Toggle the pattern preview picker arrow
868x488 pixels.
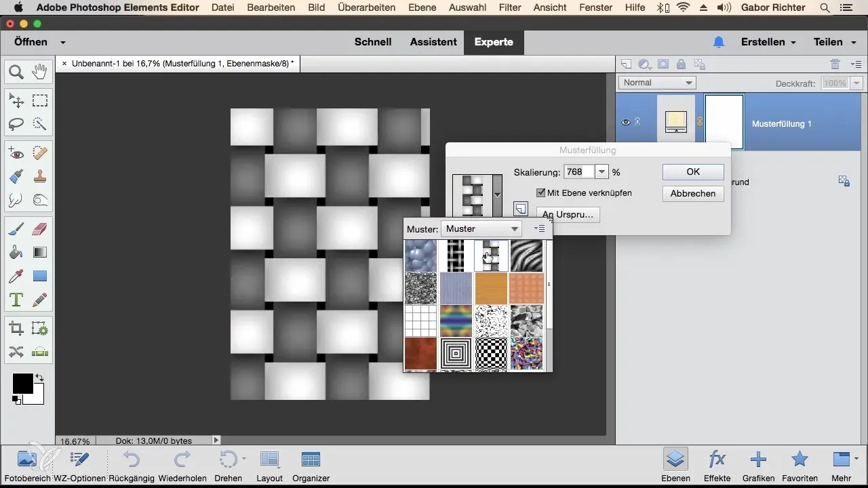tap(498, 195)
